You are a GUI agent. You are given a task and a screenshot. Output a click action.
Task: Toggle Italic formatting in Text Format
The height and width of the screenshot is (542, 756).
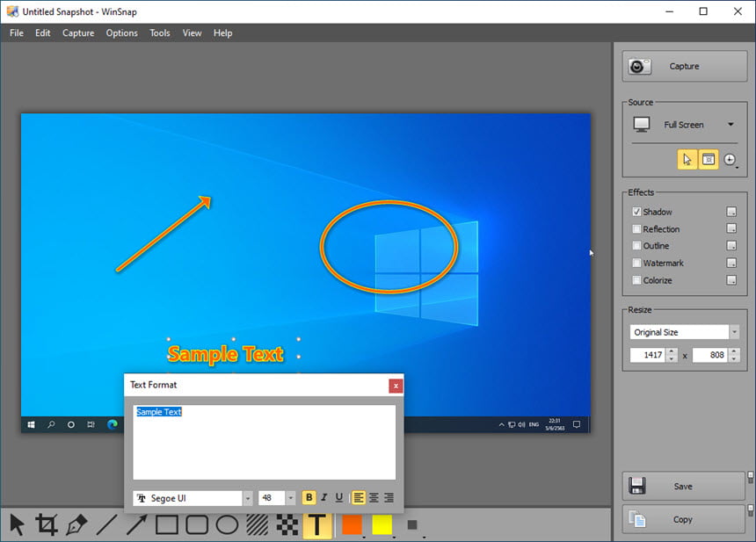pyautogui.click(x=324, y=498)
